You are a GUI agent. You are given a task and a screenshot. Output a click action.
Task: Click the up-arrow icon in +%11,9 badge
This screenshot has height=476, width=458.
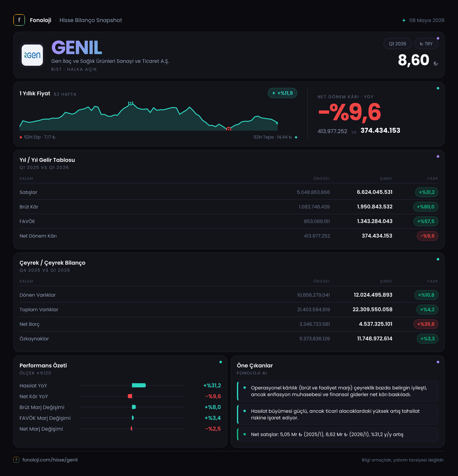pyautogui.click(x=274, y=93)
